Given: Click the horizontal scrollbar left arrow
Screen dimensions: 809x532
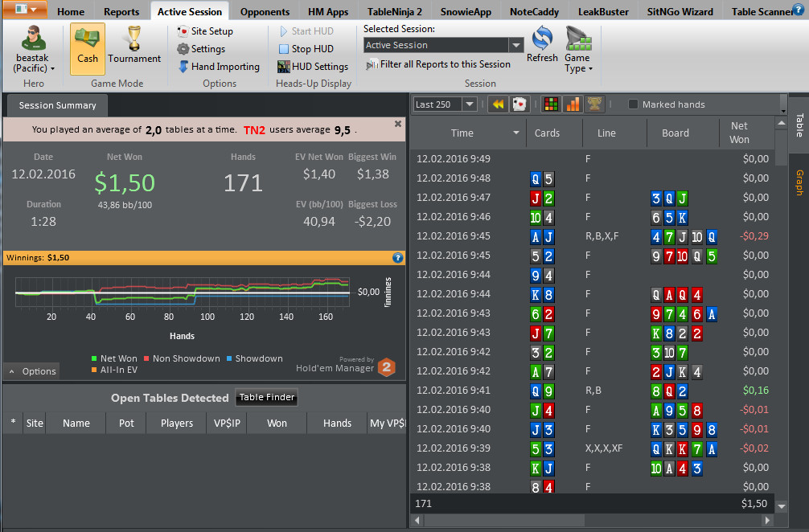Looking at the screenshot, I should point(417,521).
